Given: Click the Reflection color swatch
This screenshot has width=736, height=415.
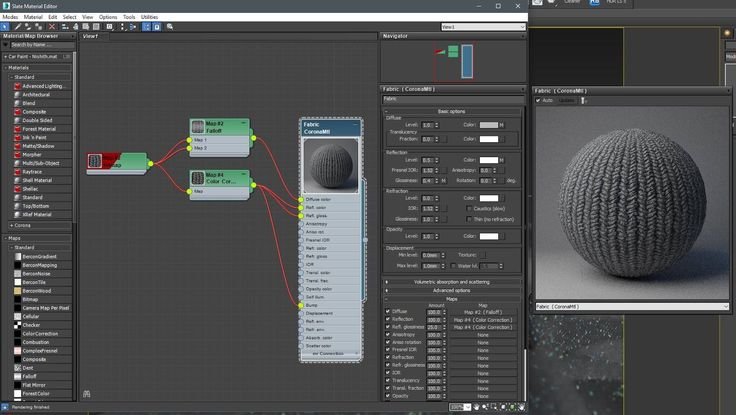Looking at the screenshot, I should pos(489,160).
